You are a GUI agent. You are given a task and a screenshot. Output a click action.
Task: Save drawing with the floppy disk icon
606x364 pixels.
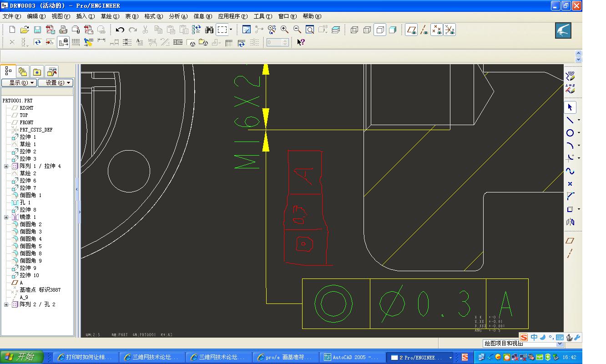pos(37,30)
